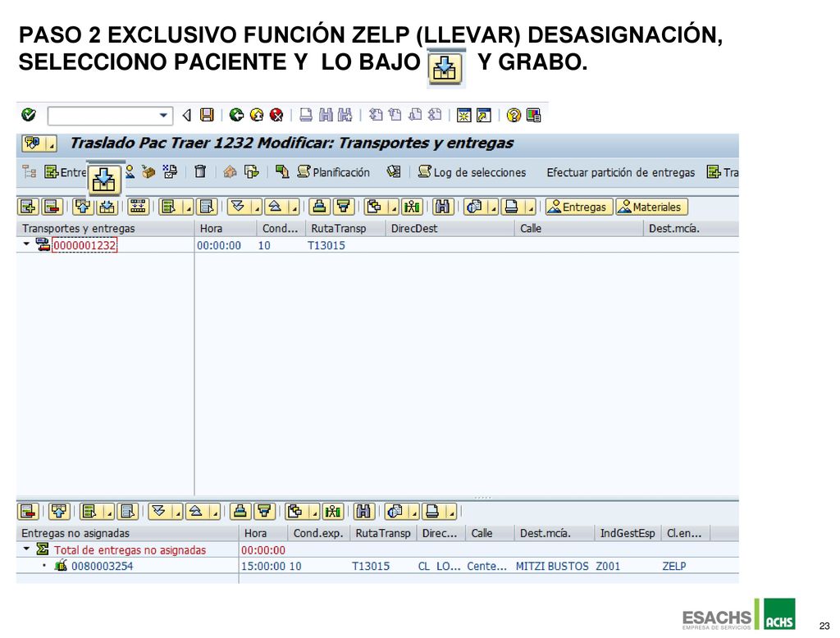Select delivery 0080003254

pos(102,566)
